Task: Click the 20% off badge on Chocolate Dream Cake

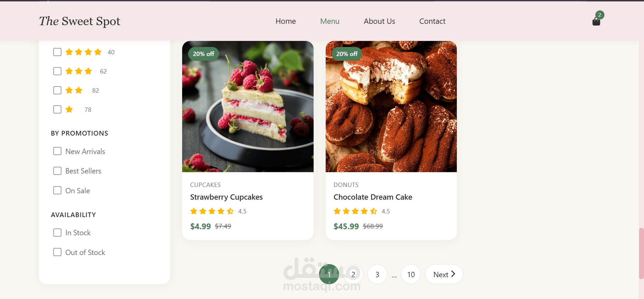Action: 347,54
